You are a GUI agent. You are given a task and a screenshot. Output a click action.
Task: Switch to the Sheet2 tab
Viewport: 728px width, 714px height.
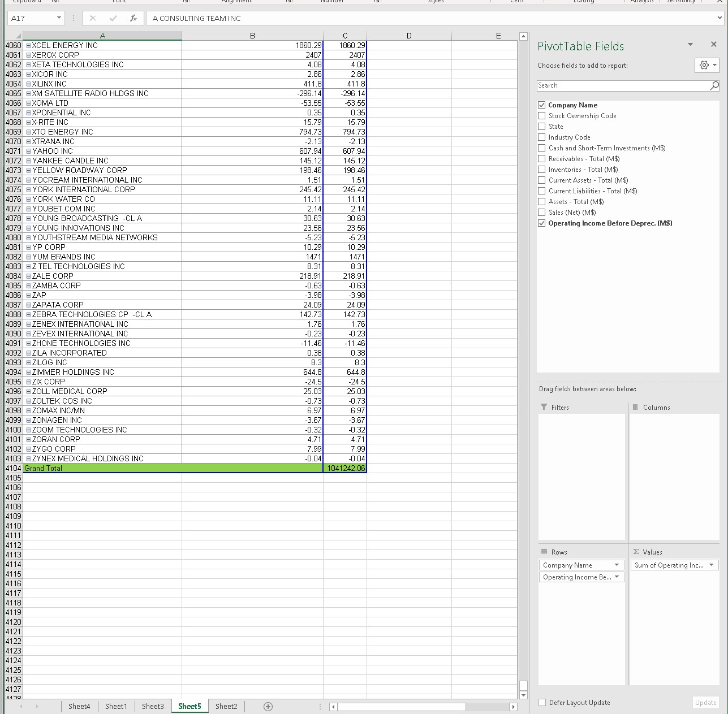(226, 706)
